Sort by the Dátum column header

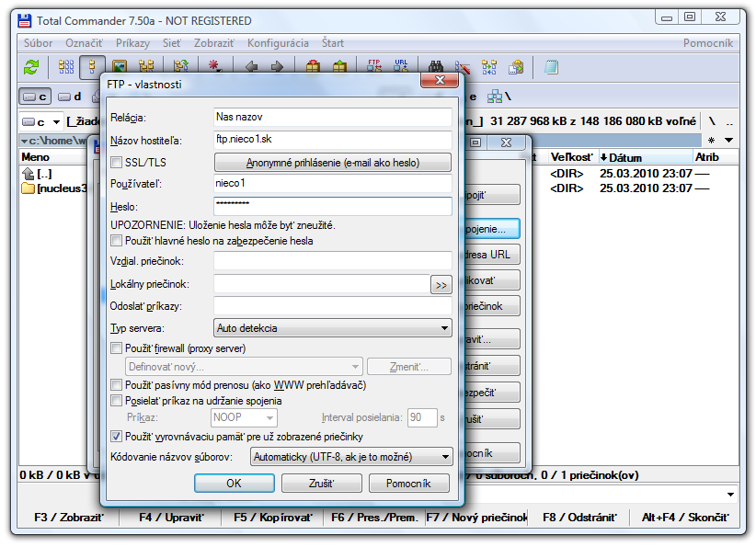[645, 157]
